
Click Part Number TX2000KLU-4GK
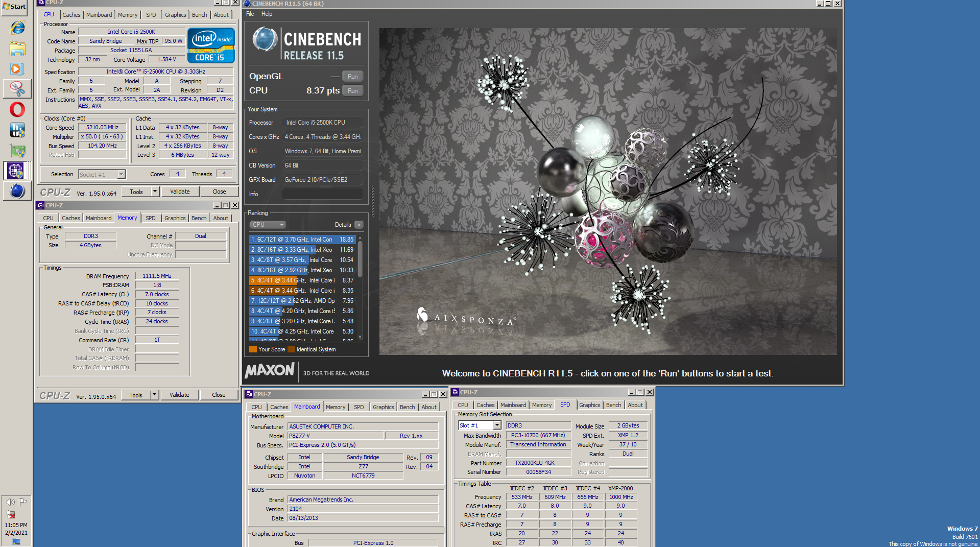pyautogui.click(x=539, y=463)
